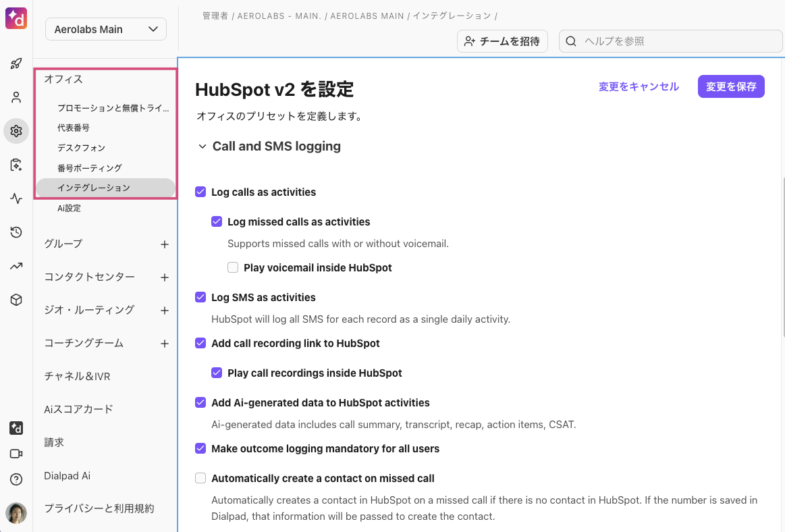Viewport: 785px width, 532px height.
Task: Open Dialpad Ai settings
Action: [67, 475]
